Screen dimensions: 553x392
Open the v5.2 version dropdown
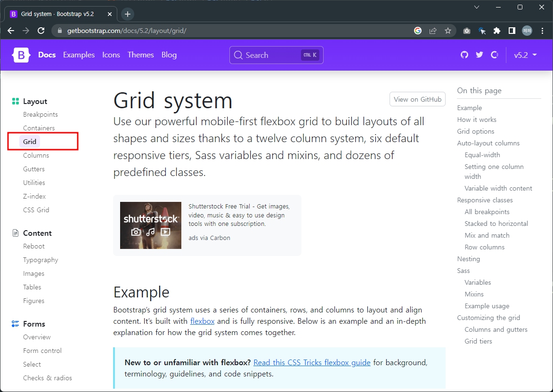coord(525,55)
